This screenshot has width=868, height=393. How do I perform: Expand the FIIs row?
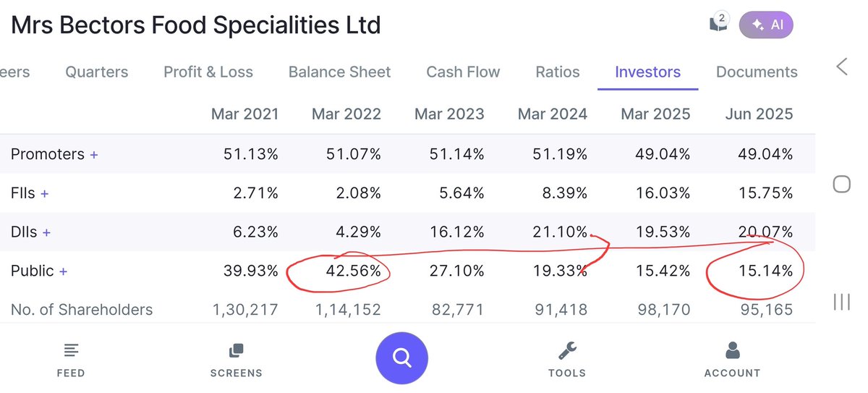45,193
